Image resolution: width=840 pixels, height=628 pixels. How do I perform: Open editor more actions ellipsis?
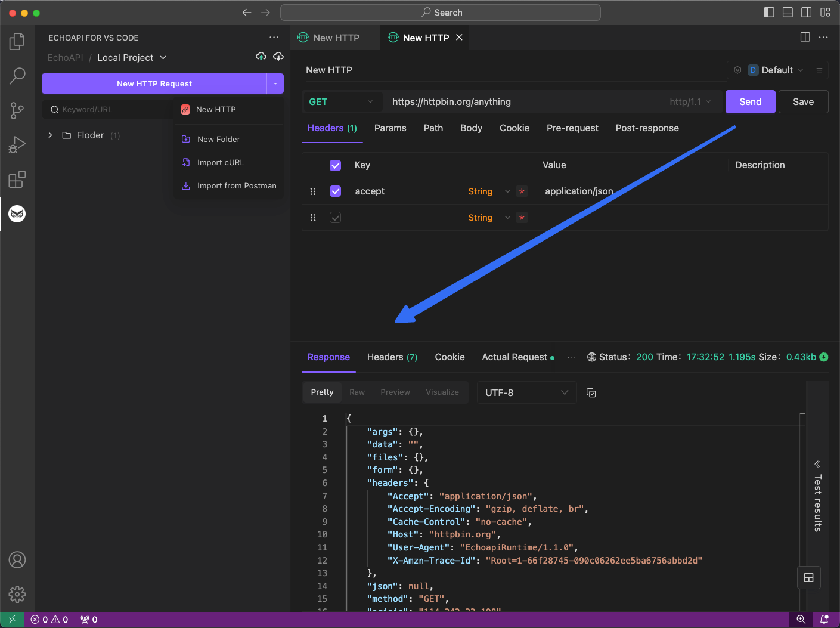[x=823, y=37]
